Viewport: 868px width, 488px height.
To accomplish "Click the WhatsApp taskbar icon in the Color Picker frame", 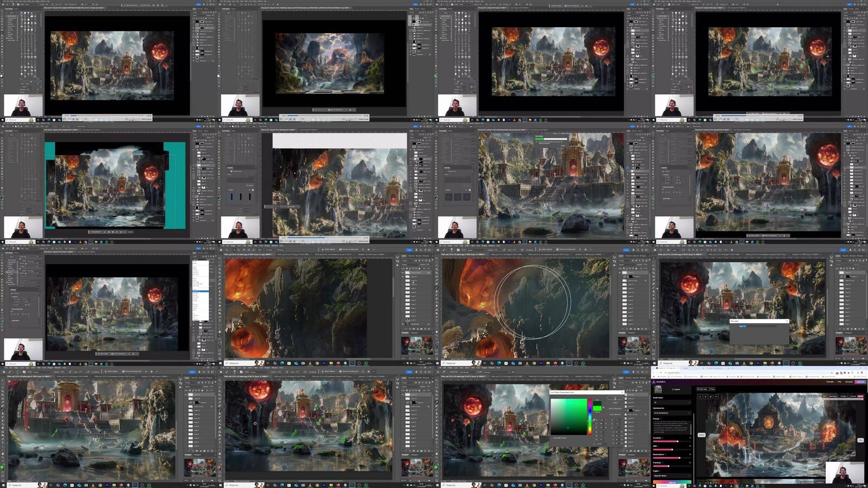I will (583, 485).
